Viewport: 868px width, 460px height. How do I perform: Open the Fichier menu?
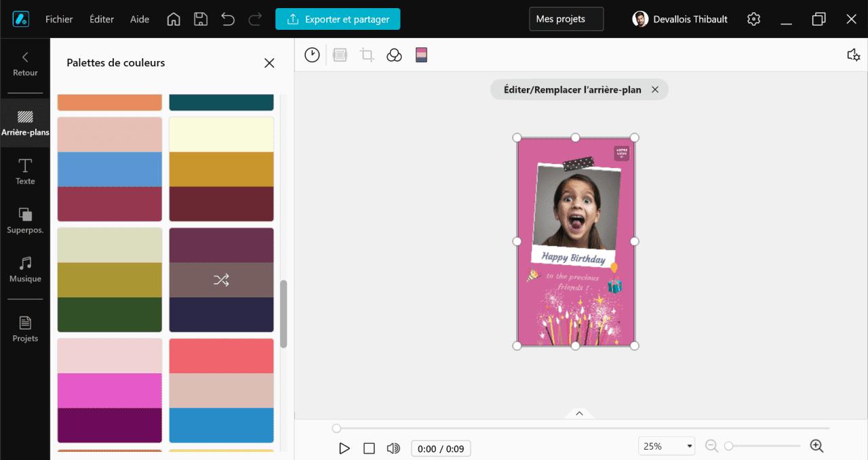click(59, 19)
